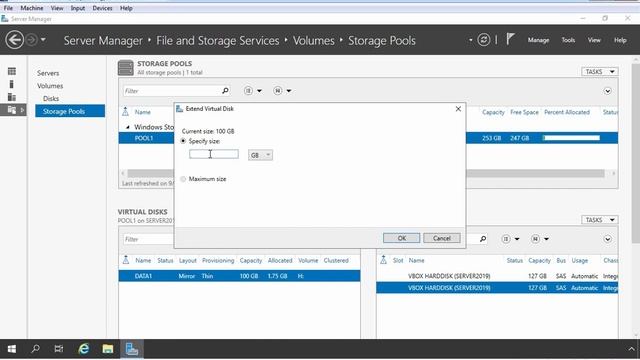Click the Storage Pools filter search magnifier

[225, 91]
